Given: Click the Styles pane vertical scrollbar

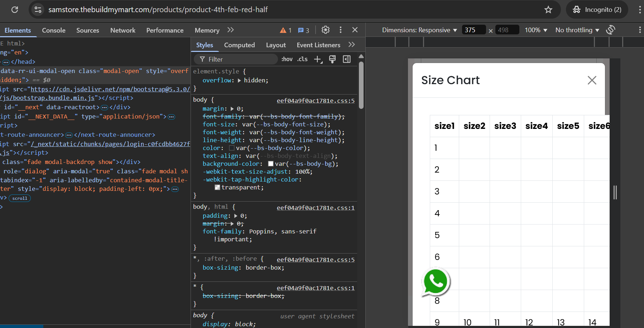Looking at the screenshot, I should click(361, 85).
